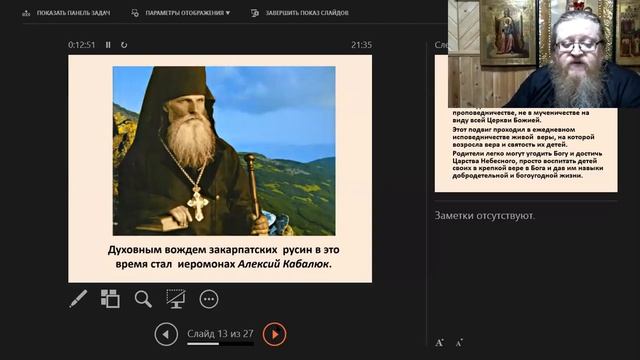Go to the previous slide arrow
This screenshot has width=640, height=360.
tap(166, 334)
